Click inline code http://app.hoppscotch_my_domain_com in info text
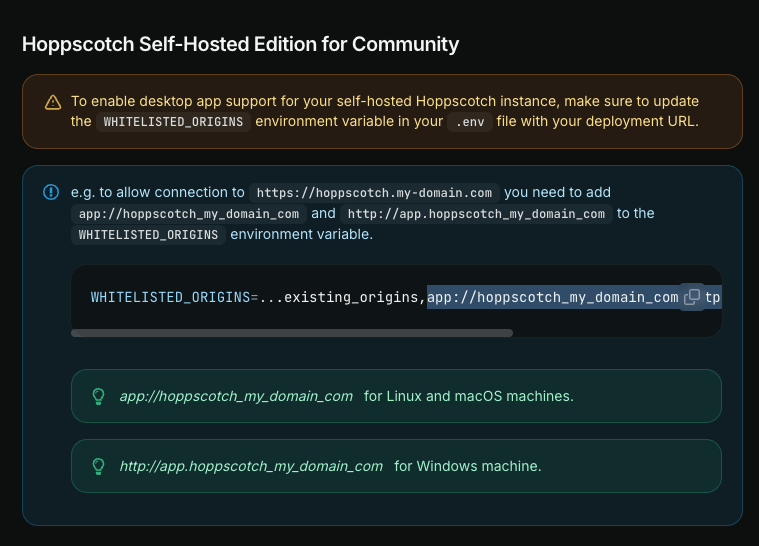Viewport: 759px width, 546px height. click(x=476, y=213)
